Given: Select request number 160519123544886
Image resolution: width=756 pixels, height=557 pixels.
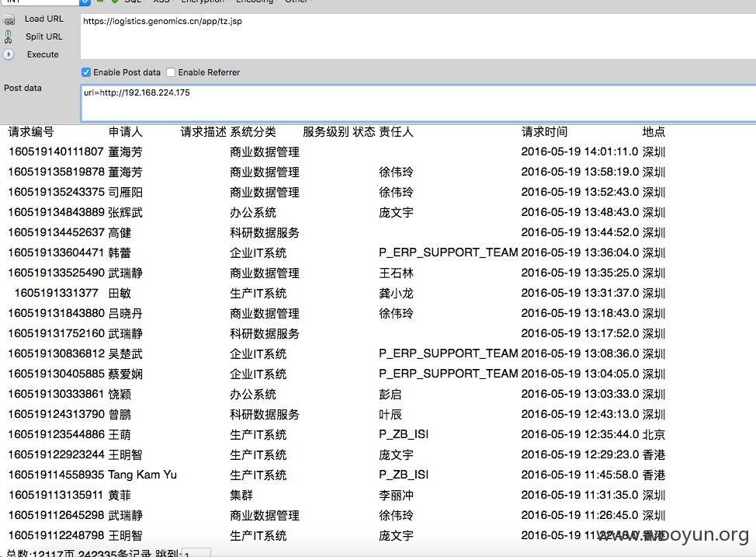Looking at the screenshot, I should click(x=56, y=434).
